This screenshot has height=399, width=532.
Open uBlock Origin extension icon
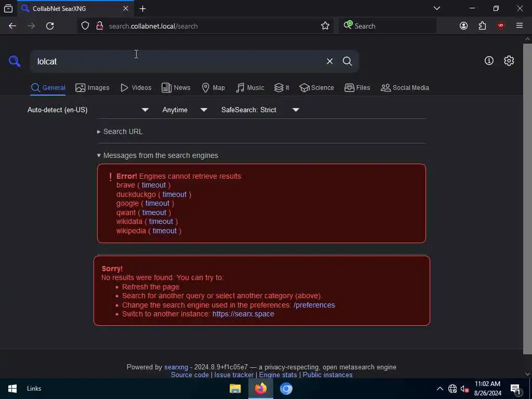pos(500,26)
